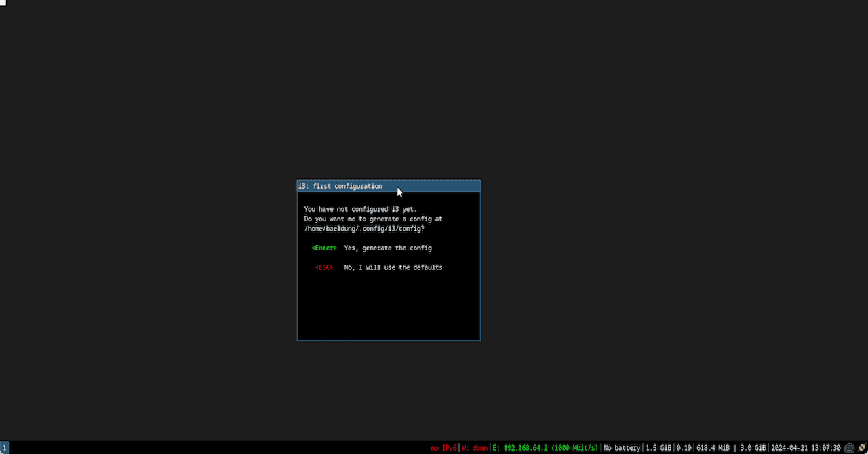Image resolution: width=868 pixels, height=454 pixels.
Task: Click the "no IPv6" status entry
Action: coord(444,448)
